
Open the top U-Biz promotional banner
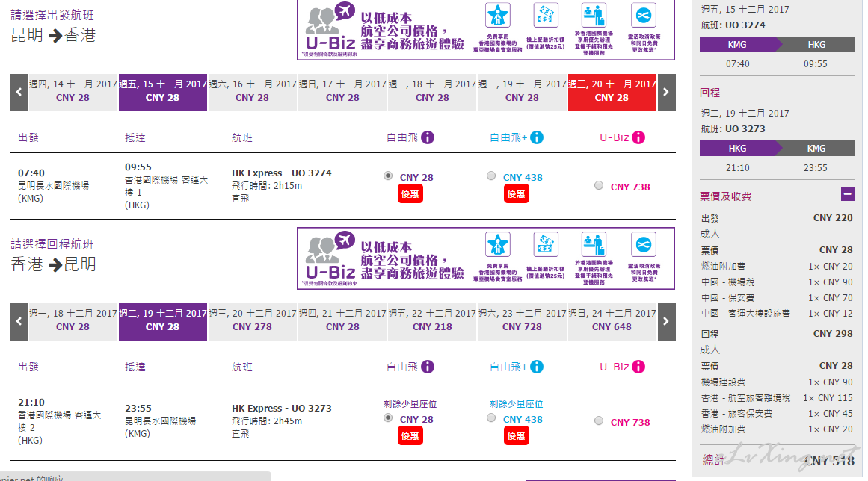click(486, 30)
